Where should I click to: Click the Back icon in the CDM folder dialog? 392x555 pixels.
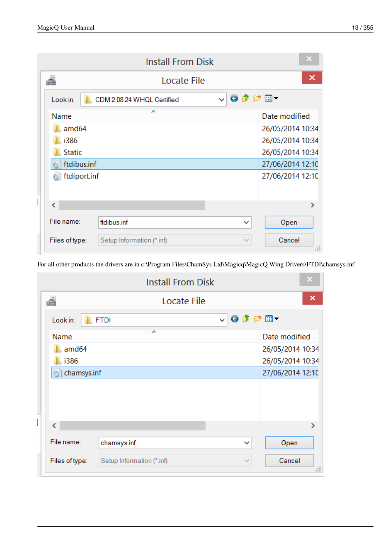234,98
